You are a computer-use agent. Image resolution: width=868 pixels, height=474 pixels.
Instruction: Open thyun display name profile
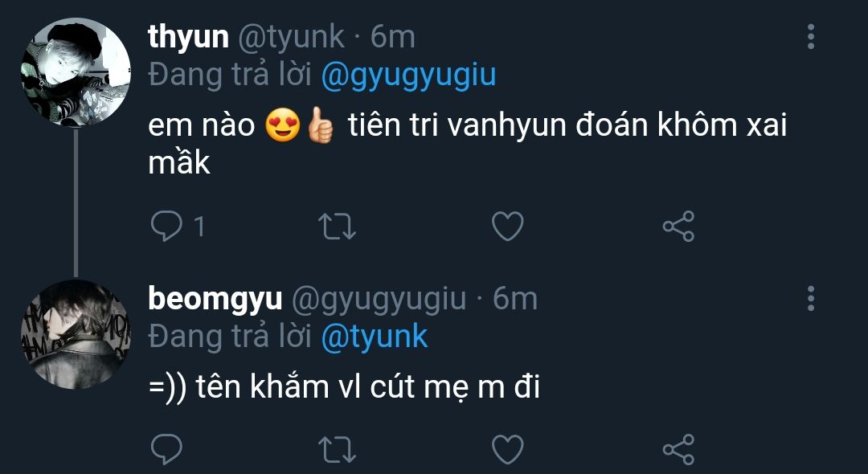point(188,37)
